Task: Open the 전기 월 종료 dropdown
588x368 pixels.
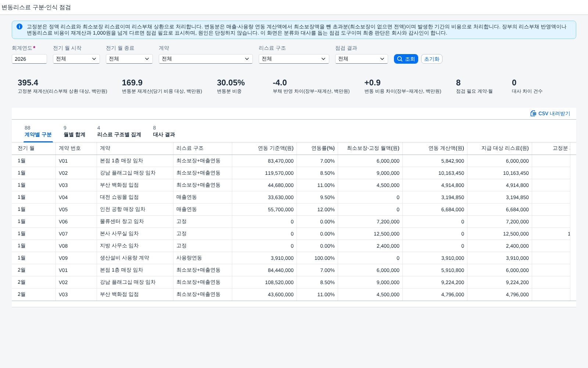Action: tap(129, 59)
